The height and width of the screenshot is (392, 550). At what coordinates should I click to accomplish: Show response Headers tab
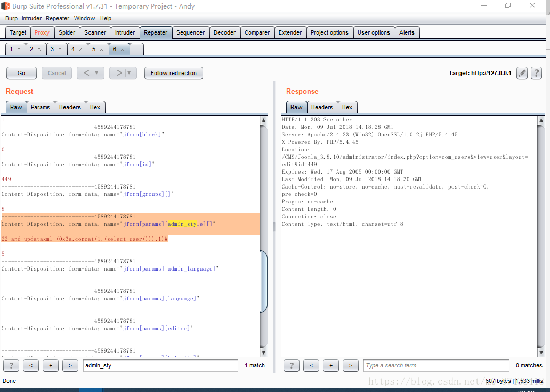322,107
